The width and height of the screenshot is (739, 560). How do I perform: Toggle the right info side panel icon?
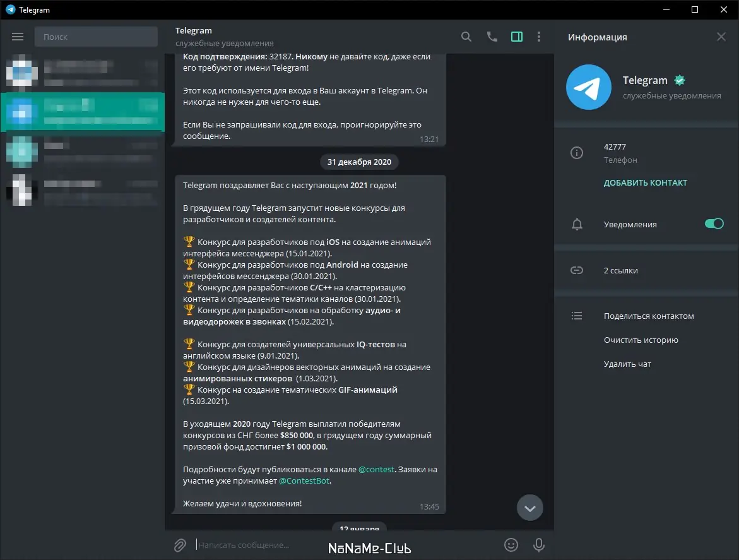point(517,37)
